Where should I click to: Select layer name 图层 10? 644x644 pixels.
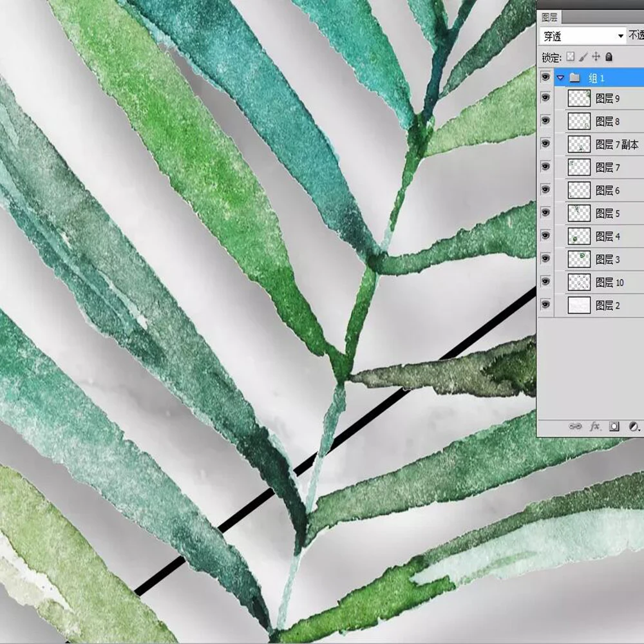click(x=609, y=283)
